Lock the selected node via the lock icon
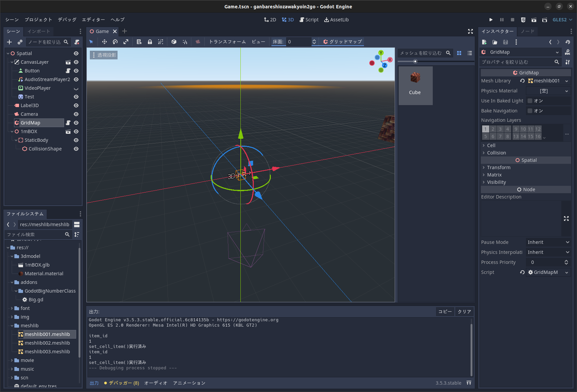Viewport: 577px width, 392px height. click(x=150, y=42)
